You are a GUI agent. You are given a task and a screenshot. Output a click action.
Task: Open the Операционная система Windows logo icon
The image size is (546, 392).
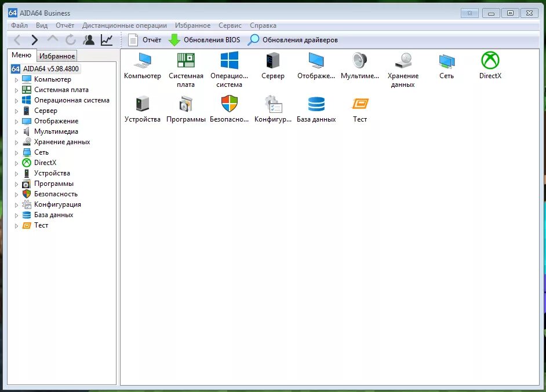pyautogui.click(x=230, y=60)
